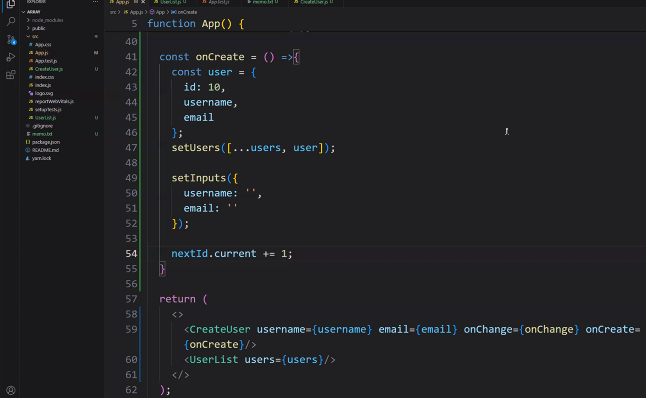
Task: Click line number 41 in gutter
Action: tap(131, 57)
